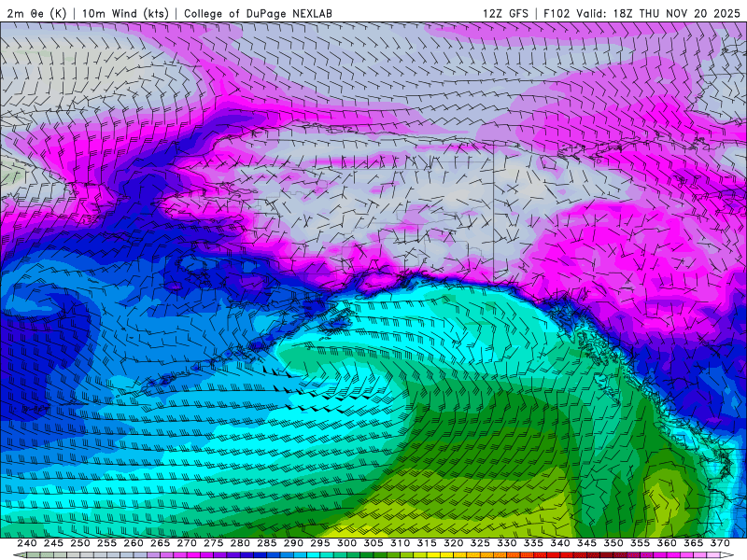Click the 350 value on the color scale
This screenshot has height=560, width=747.
614,543
